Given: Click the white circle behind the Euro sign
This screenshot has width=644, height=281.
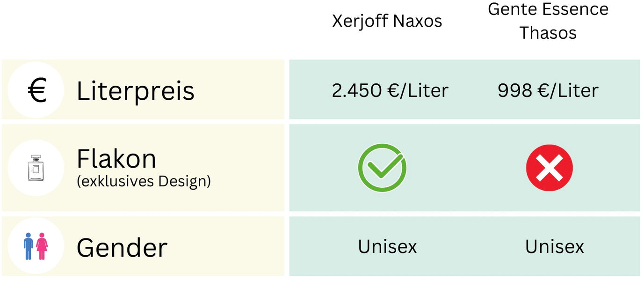Looking at the screenshot, I should (x=36, y=90).
